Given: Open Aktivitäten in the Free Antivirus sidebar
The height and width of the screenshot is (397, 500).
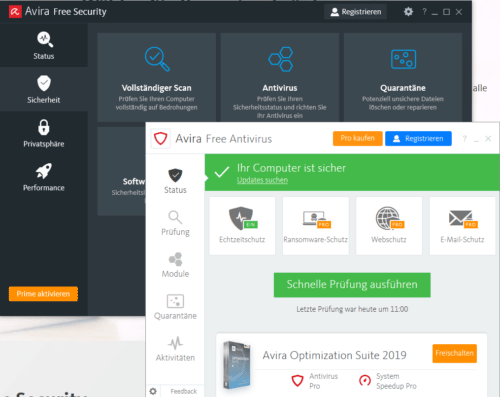Looking at the screenshot, I should point(175,349).
